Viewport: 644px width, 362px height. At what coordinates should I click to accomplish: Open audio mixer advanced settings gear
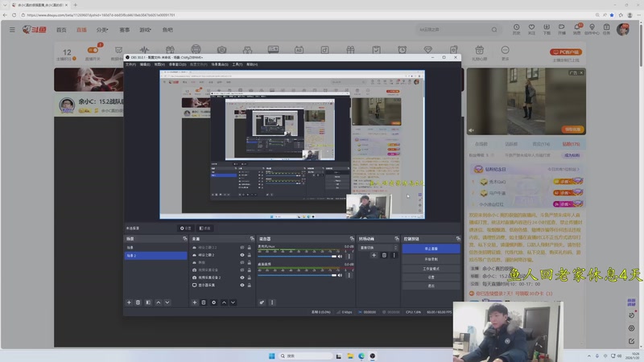(x=262, y=302)
